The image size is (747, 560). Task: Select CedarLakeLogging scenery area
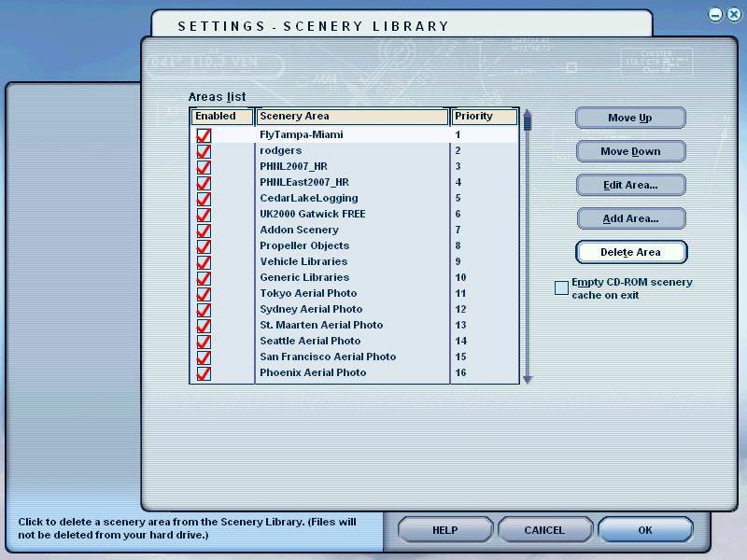[x=309, y=198]
